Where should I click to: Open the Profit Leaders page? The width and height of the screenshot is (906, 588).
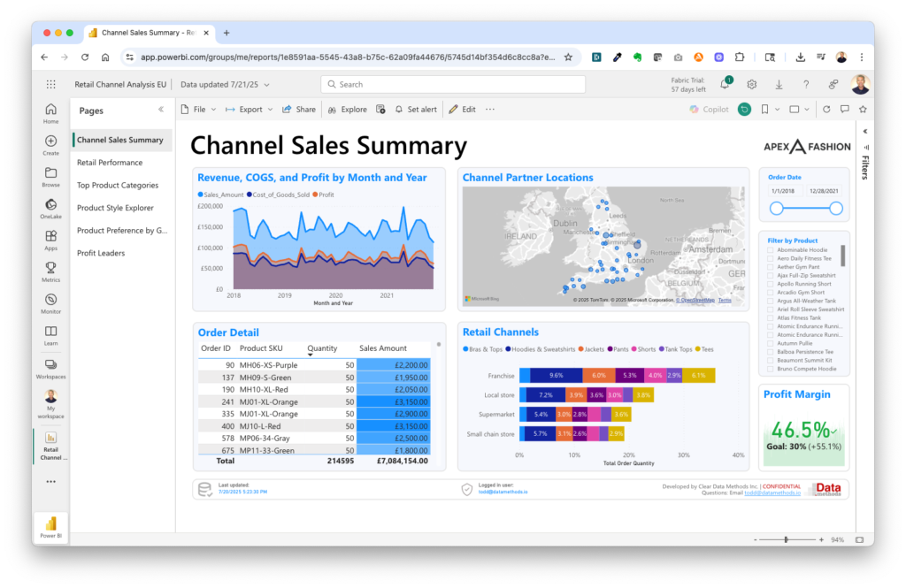click(101, 253)
